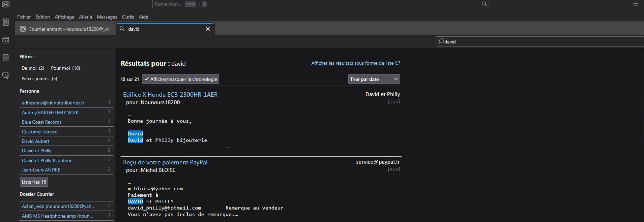Open the Mail space icon
This screenshot has height=222, width=644.
(x=6, y=4)
